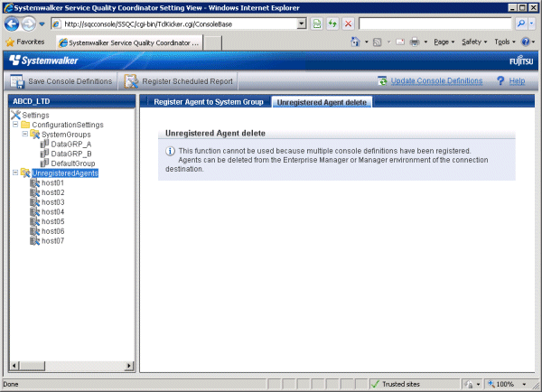This screenshot has height=392, width=542.
Task: Click the Home page icon
Action: [355, 42]
